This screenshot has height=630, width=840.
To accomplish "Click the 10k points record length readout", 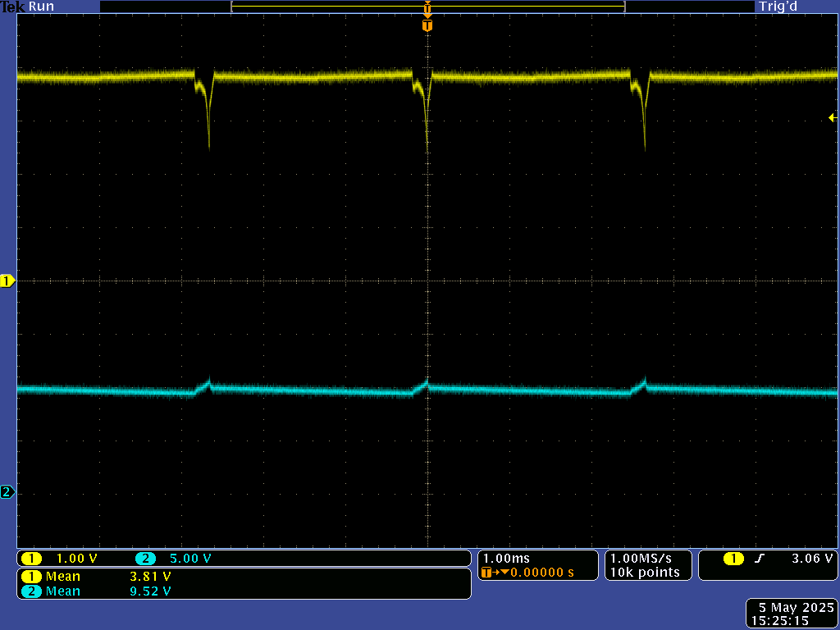I will [x=645, y=572].
